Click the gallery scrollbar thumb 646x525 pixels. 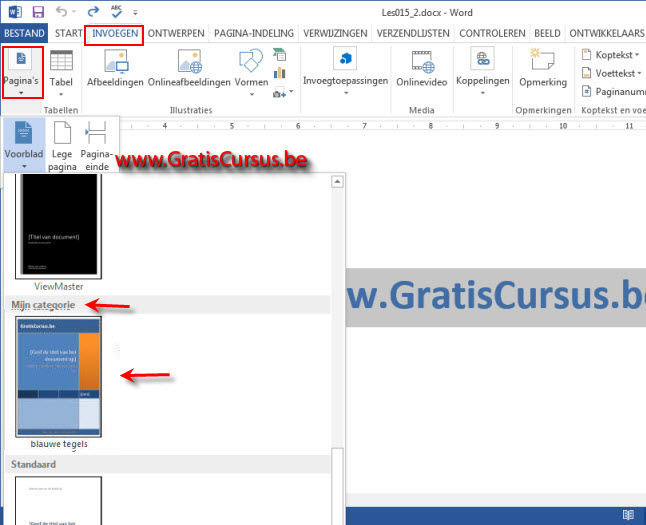point(337,486)
